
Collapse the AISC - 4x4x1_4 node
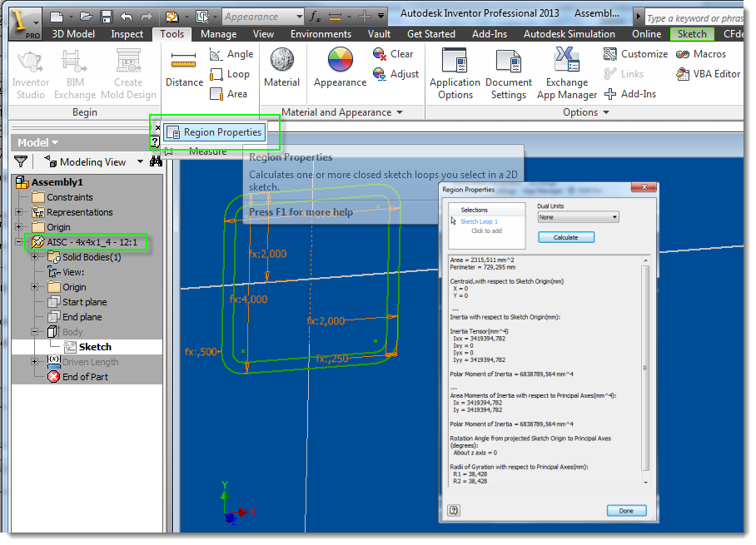tap(18, 242)
